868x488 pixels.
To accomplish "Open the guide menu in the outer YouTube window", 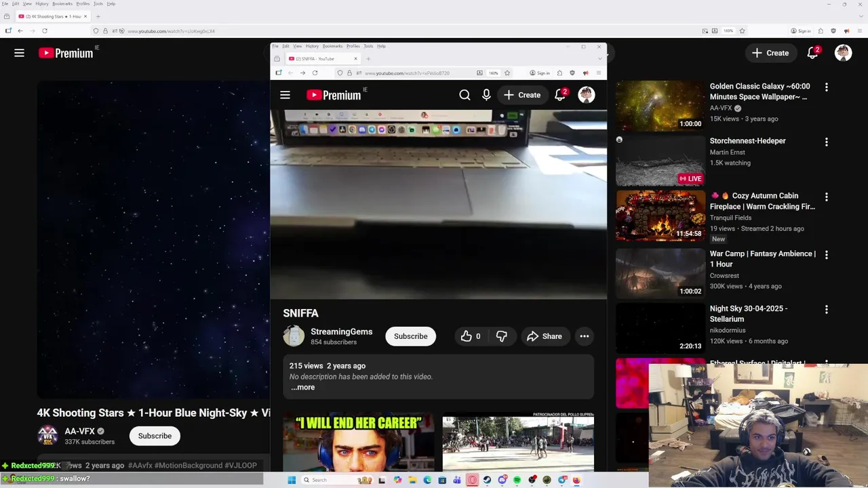I will (19, 53).
